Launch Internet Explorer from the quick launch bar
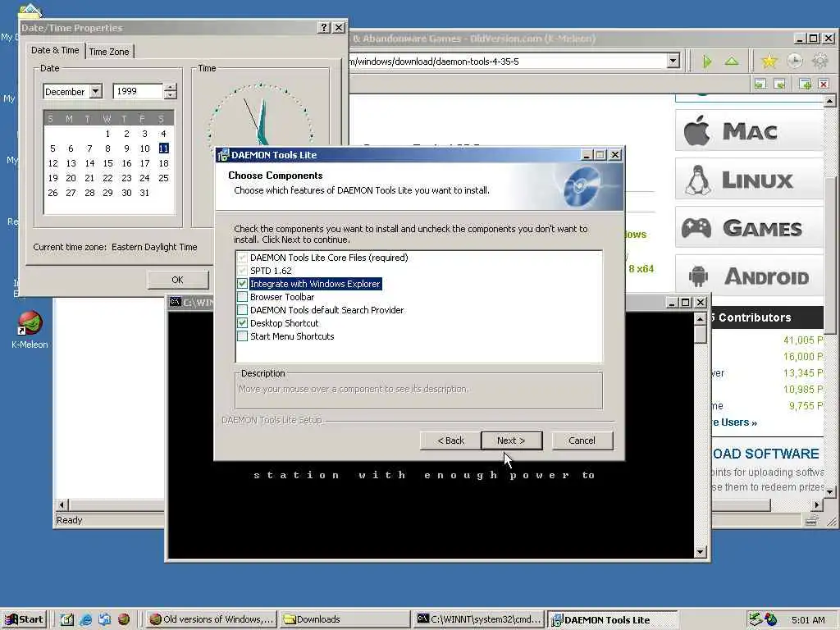The width and height of the screenshot is (840, 630). (x=85, y=620)
